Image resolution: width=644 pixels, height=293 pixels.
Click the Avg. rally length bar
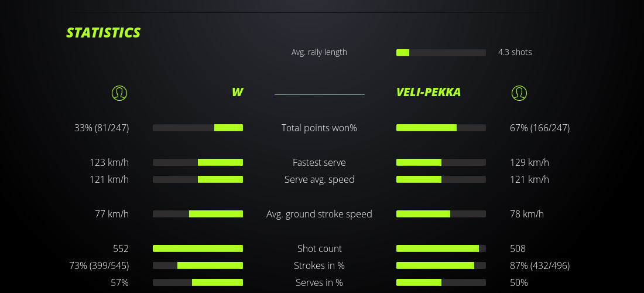coord(441,53)
